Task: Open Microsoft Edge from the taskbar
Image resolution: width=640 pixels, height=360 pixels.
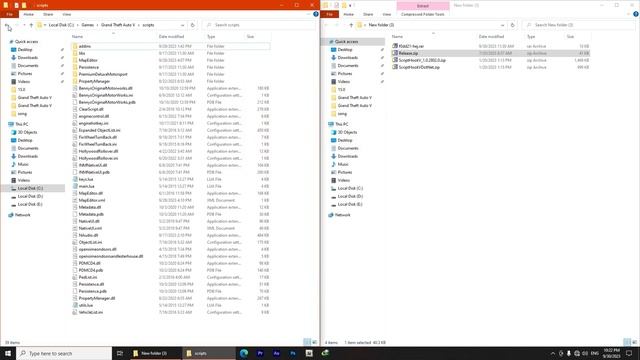Action: click(x=244, y=353)
